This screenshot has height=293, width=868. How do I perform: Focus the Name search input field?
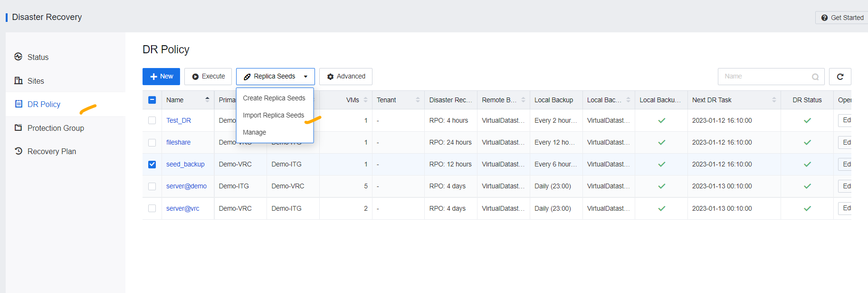click(771, 77)
